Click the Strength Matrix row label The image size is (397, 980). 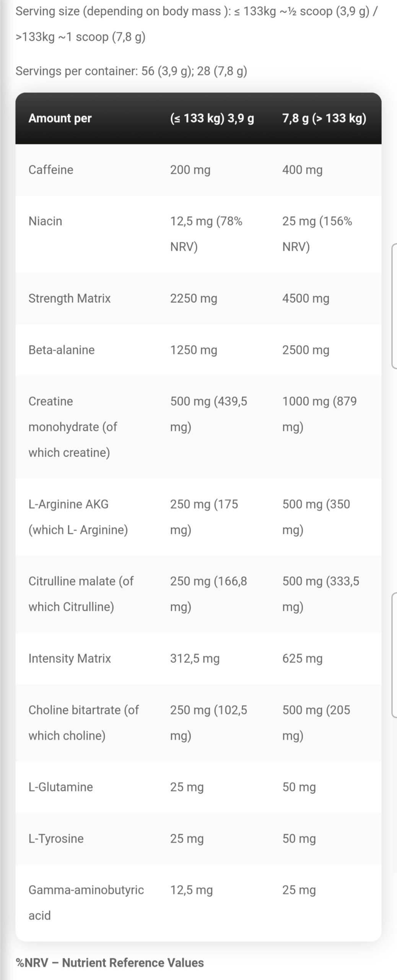(x=69, y=298)
